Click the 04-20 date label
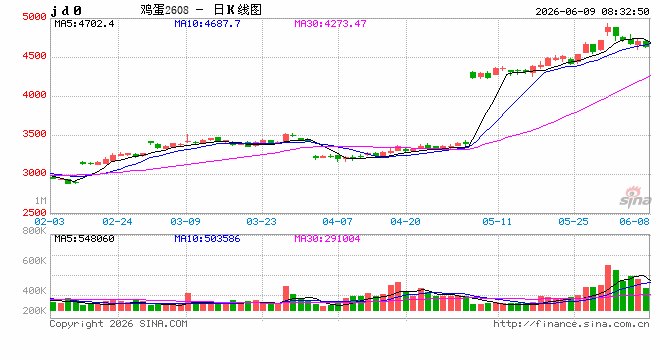Screen dimensions: 660x360 pyautogui.click(x=405, y=221)
